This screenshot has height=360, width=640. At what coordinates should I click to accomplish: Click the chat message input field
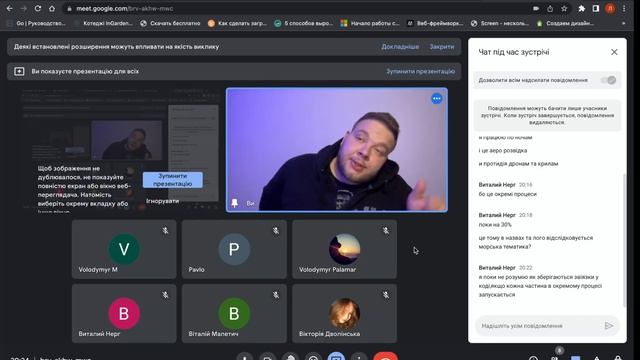point(539,326)
